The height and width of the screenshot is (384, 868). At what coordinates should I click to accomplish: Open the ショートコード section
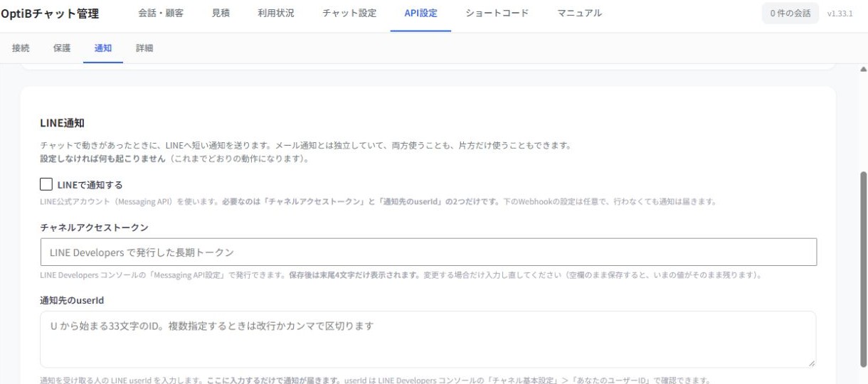click(x=497, y=14)
